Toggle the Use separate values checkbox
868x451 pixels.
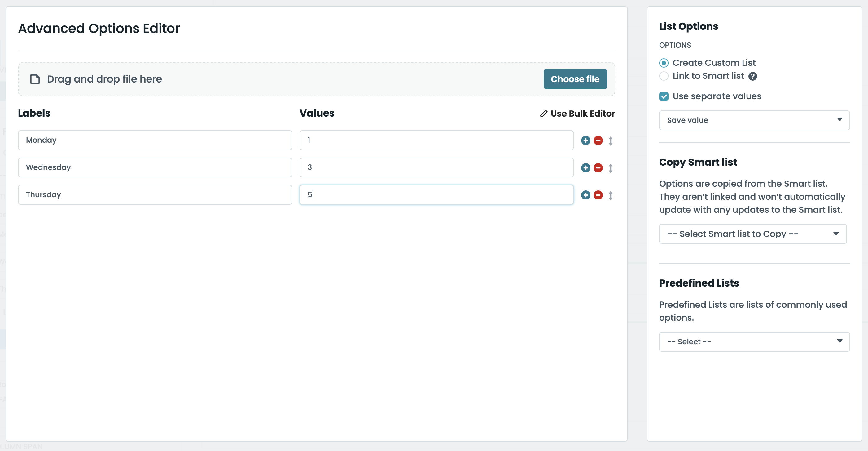tap(664, 96)
